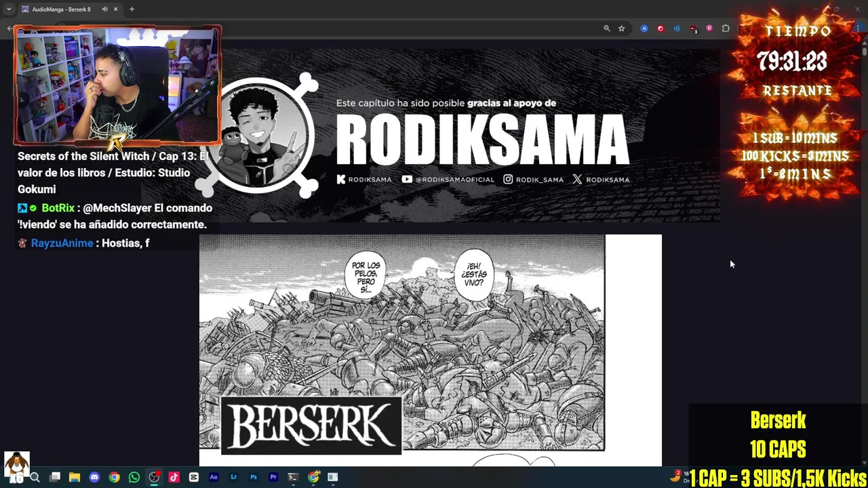Open WhatsApp from the taskbar
Screen dimensions: 868x488
tap(134, 477)
